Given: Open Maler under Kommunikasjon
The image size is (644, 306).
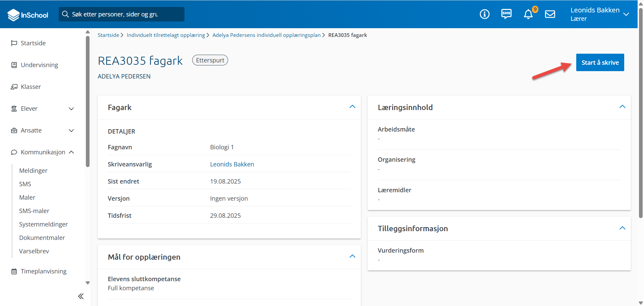Looking at the screenshot, I should (x=27, y=197).
